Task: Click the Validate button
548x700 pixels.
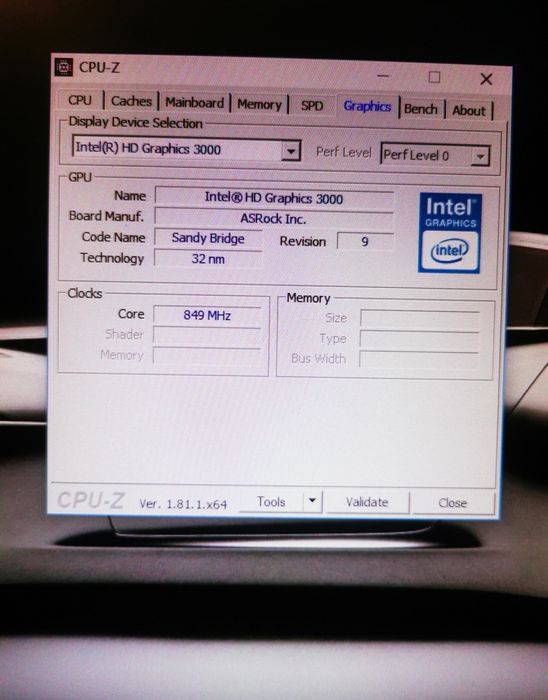Action: tap(367, 502)
